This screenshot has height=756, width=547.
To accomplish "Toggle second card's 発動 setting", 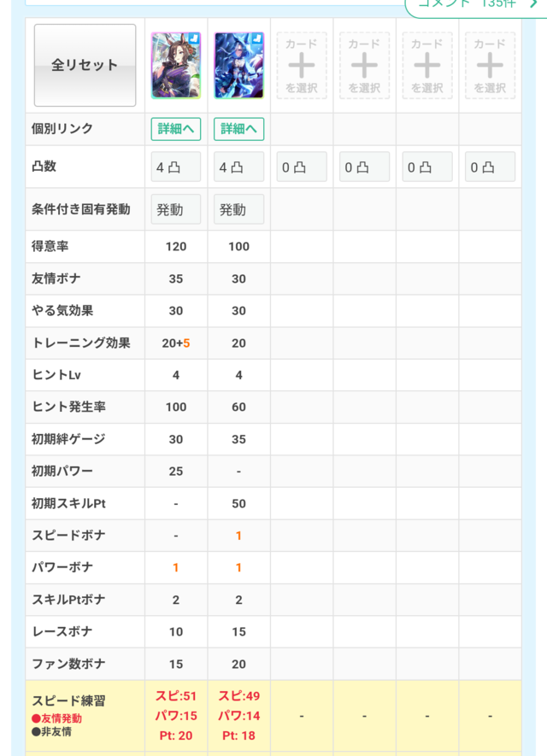I will point(239,209).
